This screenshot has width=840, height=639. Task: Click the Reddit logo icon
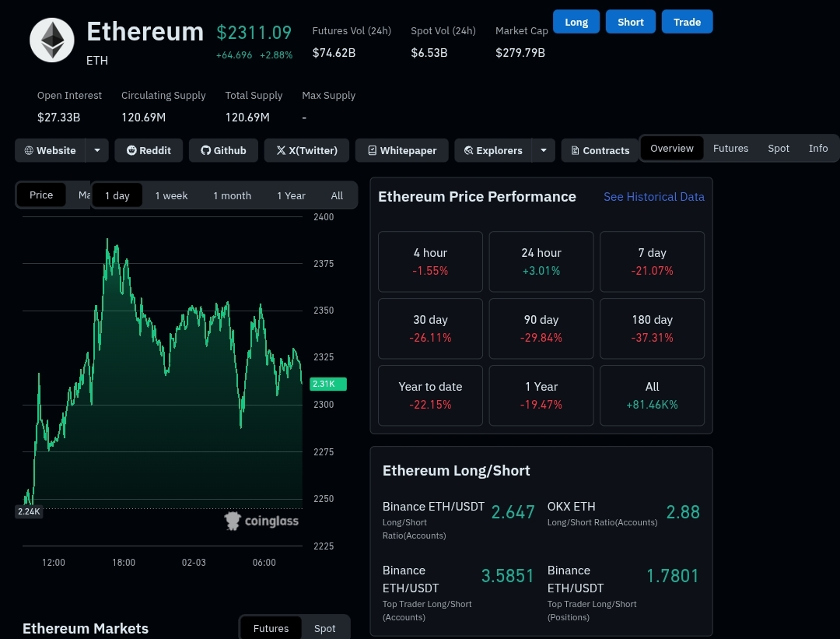tap(131, 151)
